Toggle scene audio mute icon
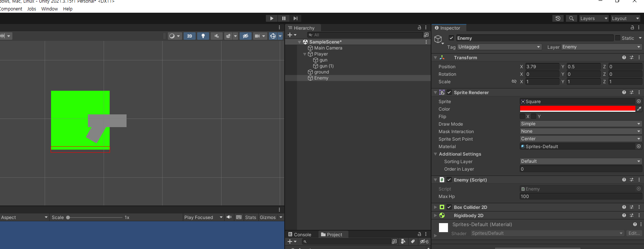644x249 pixels. point(217,36)
